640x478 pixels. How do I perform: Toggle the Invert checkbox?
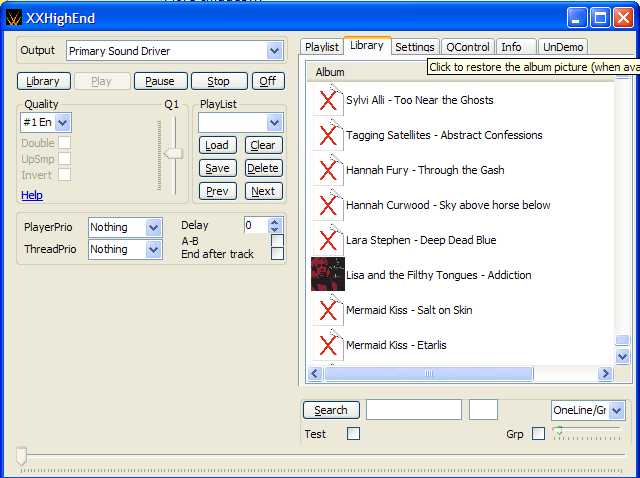(64, 175)
